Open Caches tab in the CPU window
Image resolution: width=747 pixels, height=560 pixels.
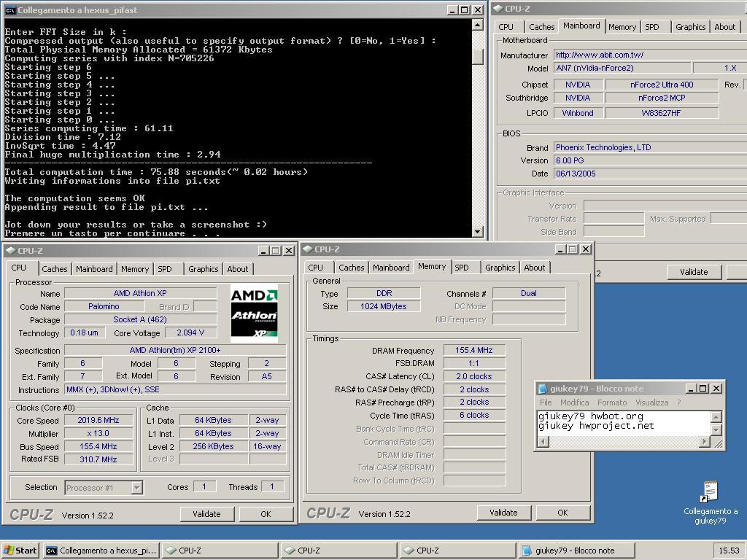55,269
